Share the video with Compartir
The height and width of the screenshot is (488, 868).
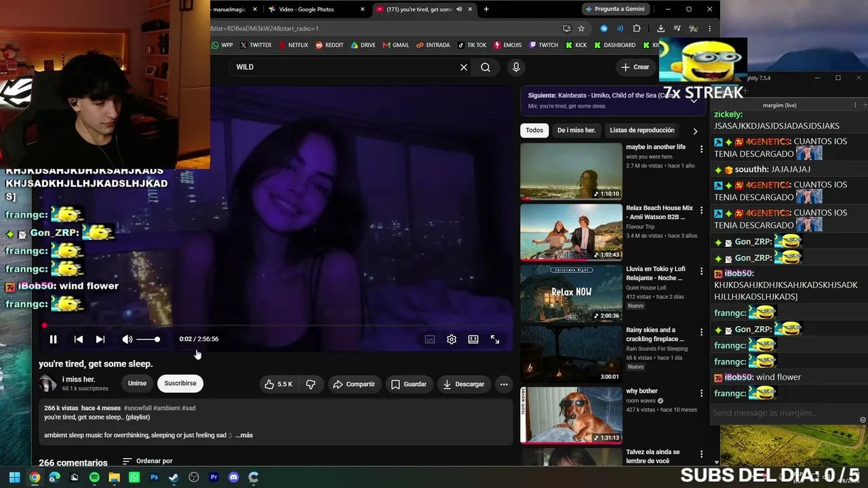(355, 384)
